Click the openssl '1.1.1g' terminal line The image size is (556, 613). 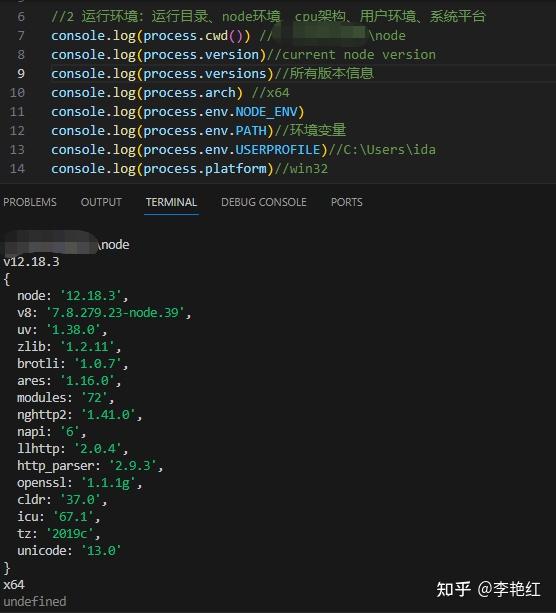[x=80, y=483]
